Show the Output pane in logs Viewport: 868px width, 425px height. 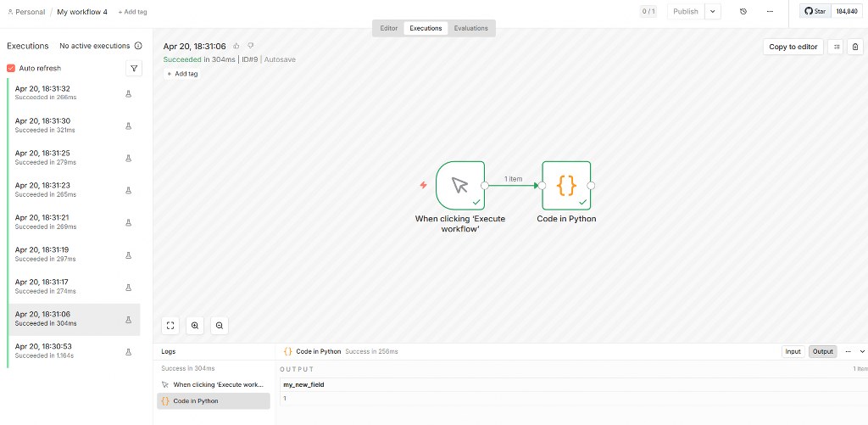[822, 351]
